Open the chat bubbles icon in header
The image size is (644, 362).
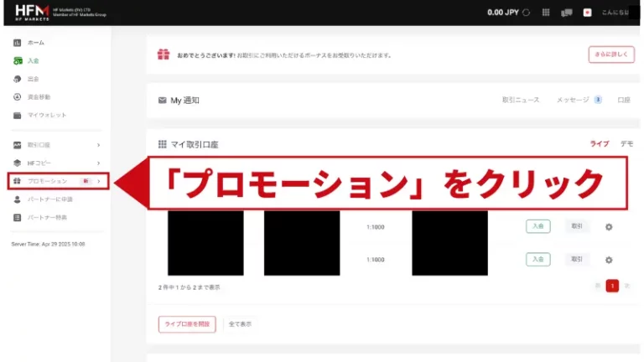566,13
